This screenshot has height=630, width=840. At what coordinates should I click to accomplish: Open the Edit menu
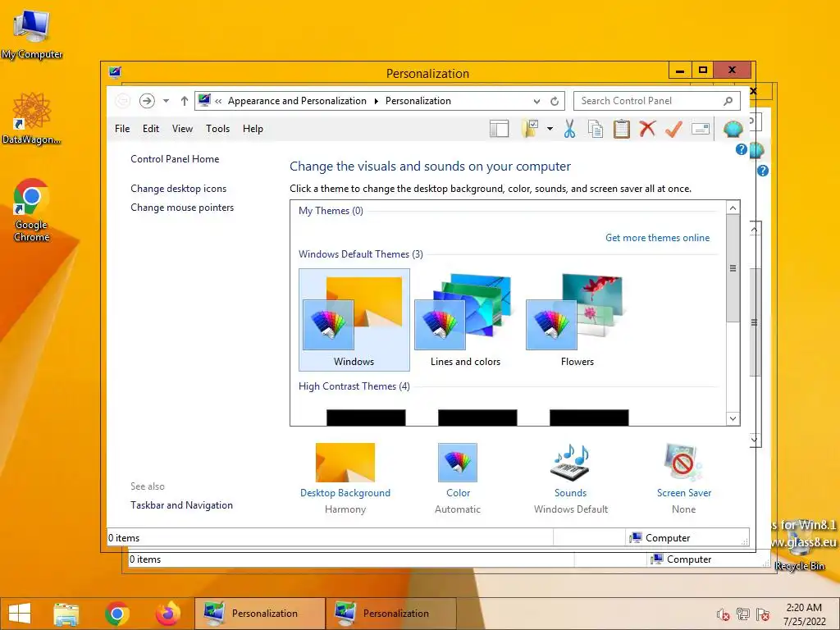151,129
